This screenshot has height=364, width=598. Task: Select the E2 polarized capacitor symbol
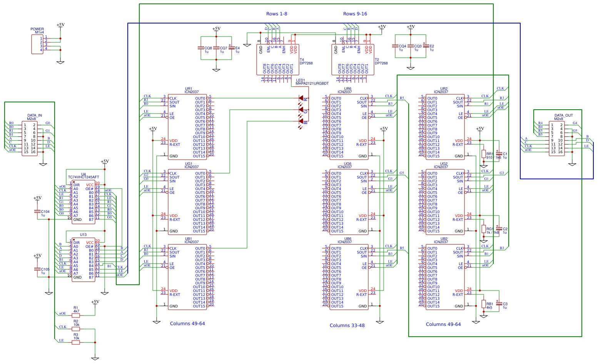pos(425,46)
